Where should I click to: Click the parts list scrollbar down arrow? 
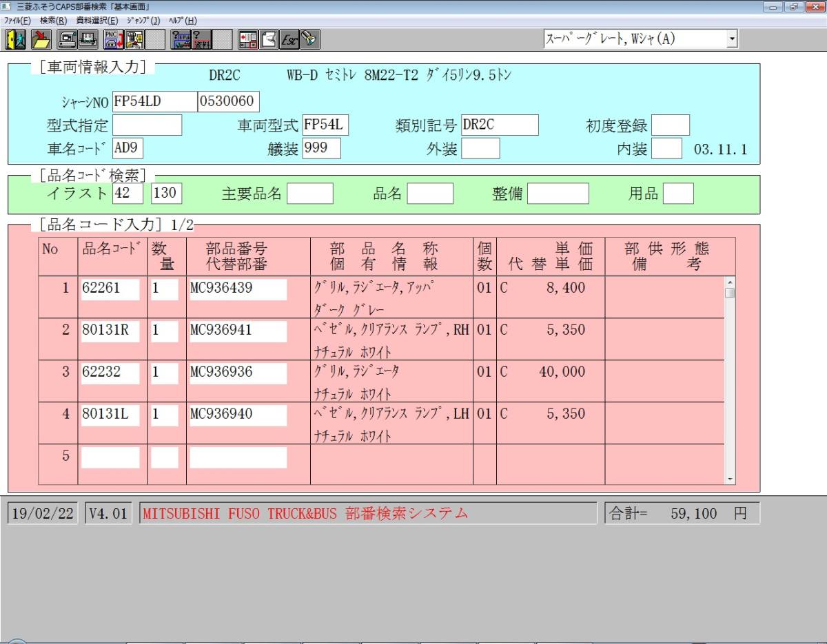coord(730,479)
